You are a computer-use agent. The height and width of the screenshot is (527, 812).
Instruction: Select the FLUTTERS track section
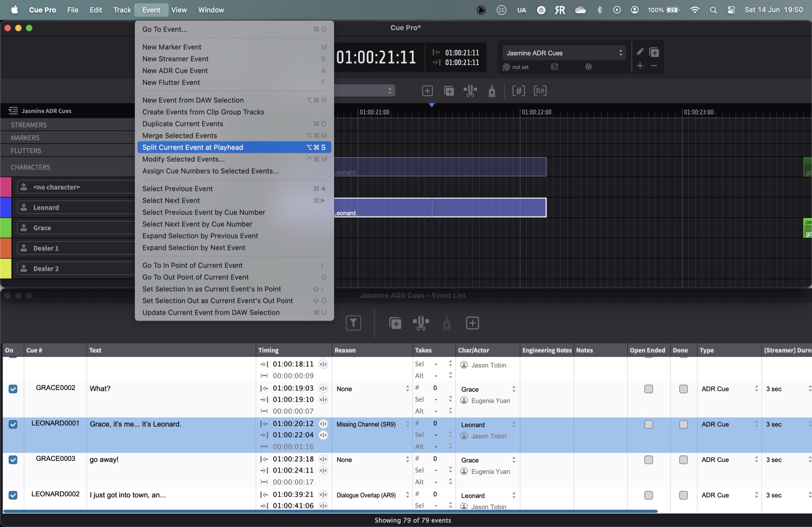point(68,151)
